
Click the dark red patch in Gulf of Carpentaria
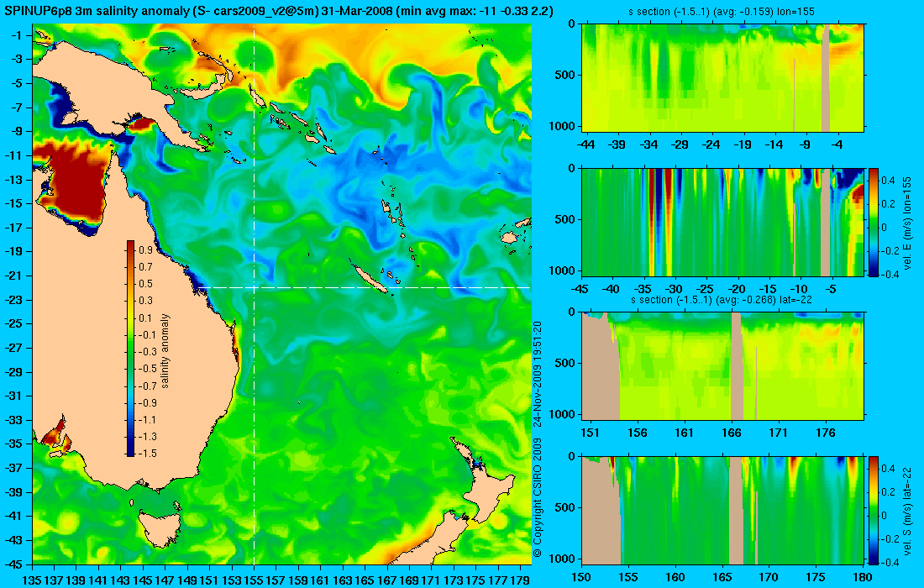(x=76, y=184)
